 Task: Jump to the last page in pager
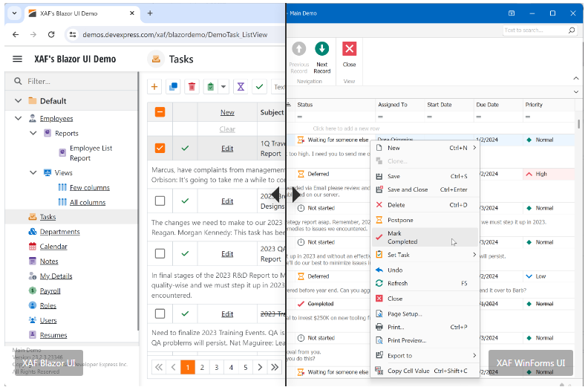tap(275, 367)
